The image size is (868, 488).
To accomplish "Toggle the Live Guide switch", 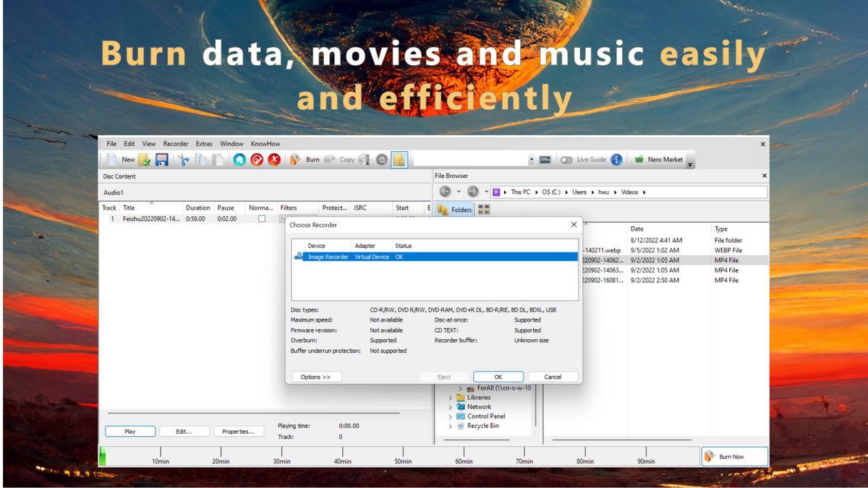I will pos(566,160).
